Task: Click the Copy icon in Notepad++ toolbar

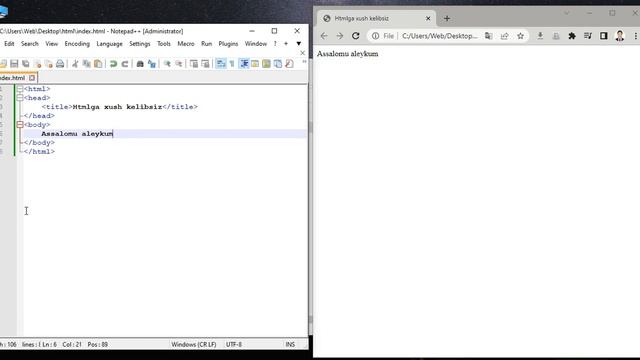Action: pyautogui.click(x=87, y=64)
